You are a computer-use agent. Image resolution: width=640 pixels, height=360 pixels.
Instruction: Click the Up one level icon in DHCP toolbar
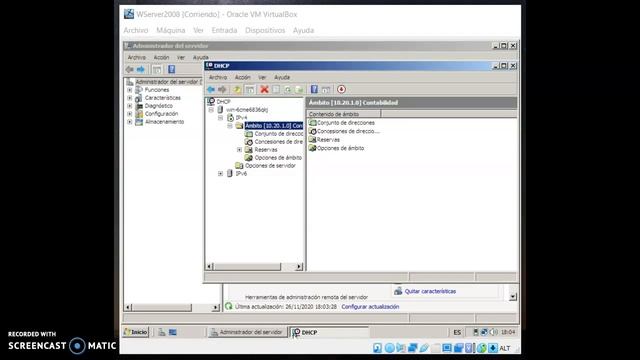pyautogui.click(x=237, y=89)
